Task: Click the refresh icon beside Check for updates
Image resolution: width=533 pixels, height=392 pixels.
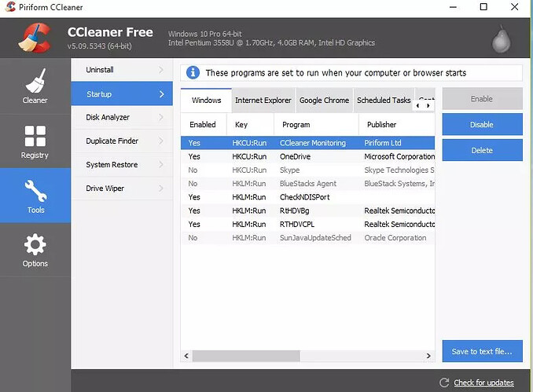Action: pyautogui.click(x=444, y=383)
